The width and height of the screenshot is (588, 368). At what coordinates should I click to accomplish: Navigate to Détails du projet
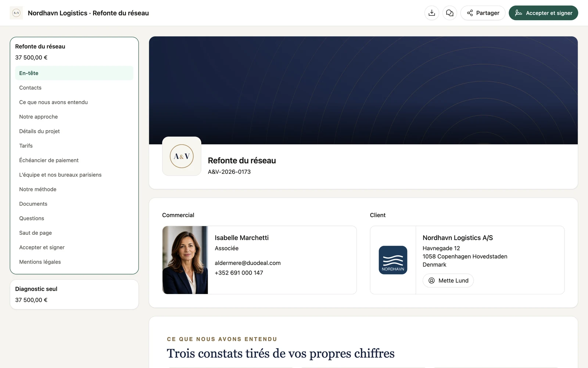(74, 131)
